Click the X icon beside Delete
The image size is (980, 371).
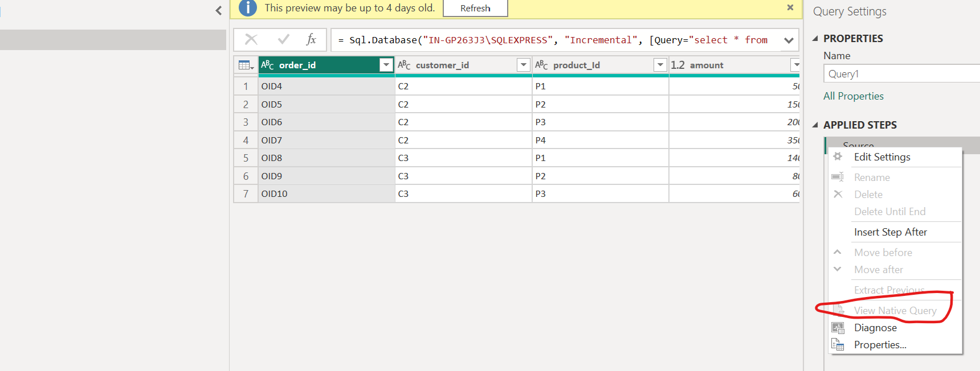(x=838, y=194)
